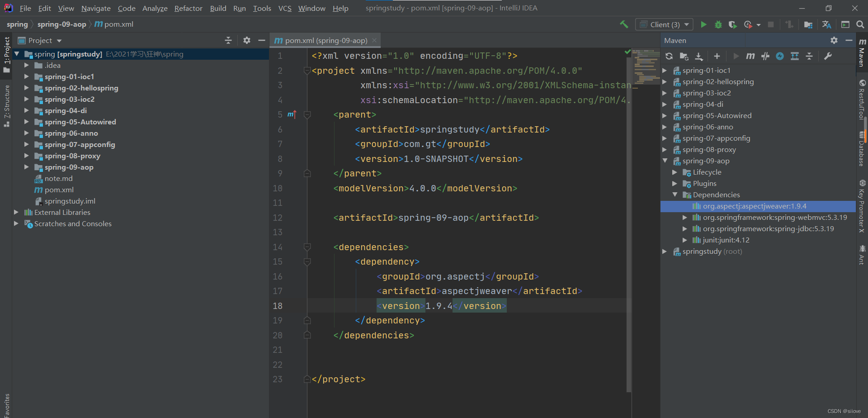Click the Translate icon in main toolbar
This screenshot has height=418, width=868.
pyautogui.click(x=827, y=24)
